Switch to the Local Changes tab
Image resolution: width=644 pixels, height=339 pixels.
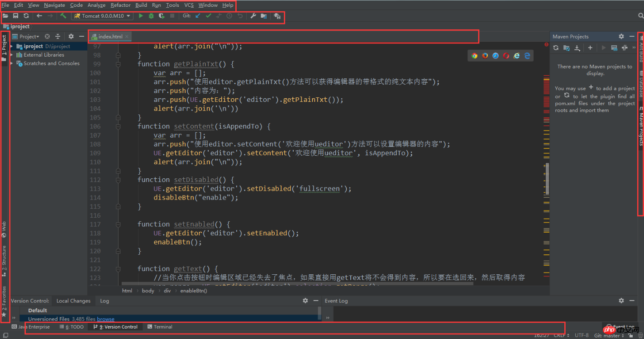73,301
